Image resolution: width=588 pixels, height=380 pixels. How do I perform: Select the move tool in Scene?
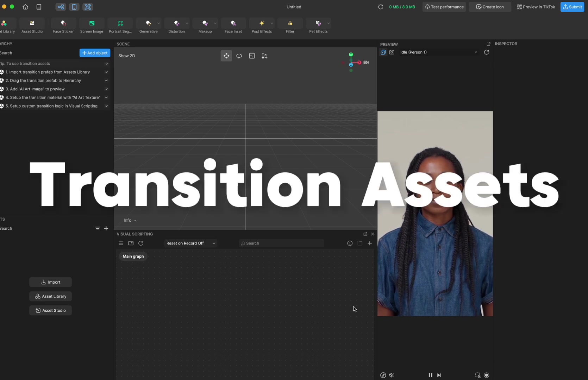click(x=226, y=56)
